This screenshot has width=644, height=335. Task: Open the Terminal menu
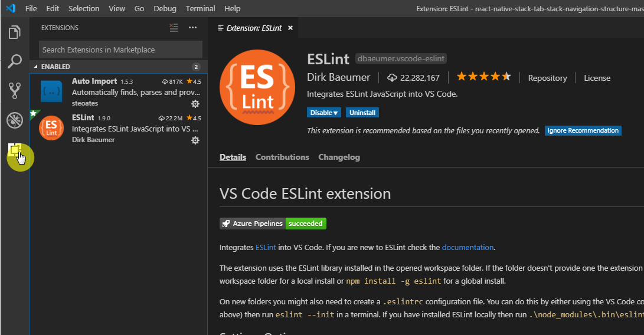[201, 8]
